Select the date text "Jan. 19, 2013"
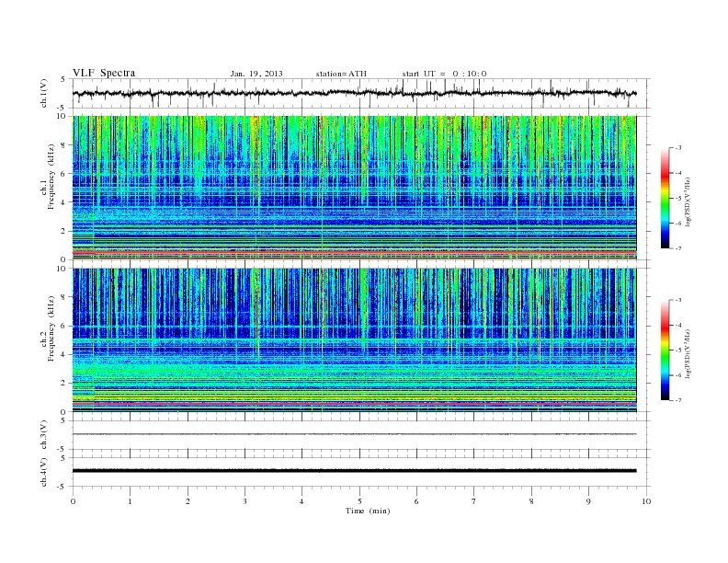 256,74
